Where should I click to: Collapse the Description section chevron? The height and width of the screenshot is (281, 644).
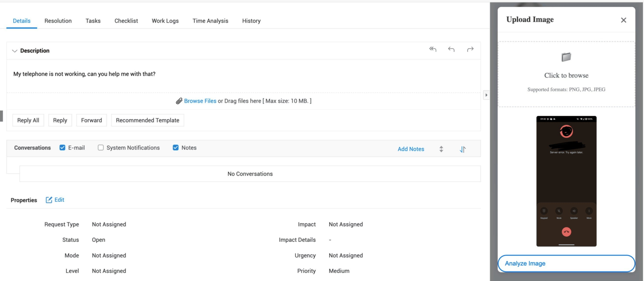(15, 51)
